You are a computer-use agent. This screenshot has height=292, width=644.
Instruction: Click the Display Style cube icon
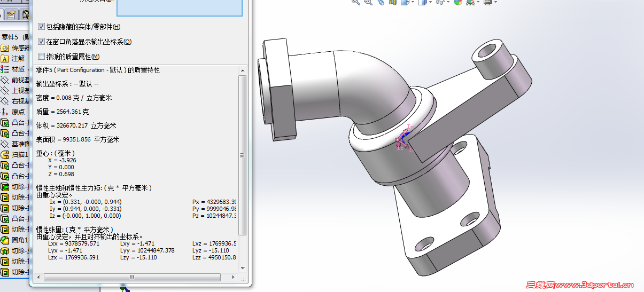click(x=422, y=2)
